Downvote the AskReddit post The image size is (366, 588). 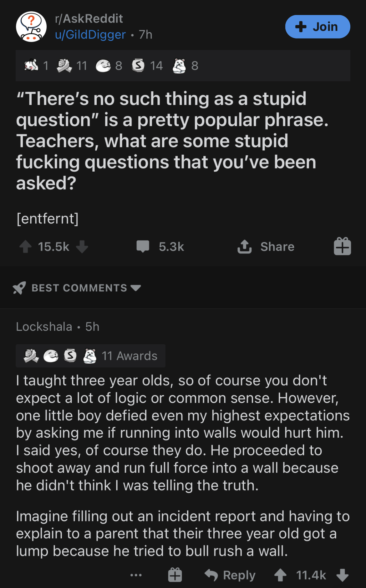(82, 247)
